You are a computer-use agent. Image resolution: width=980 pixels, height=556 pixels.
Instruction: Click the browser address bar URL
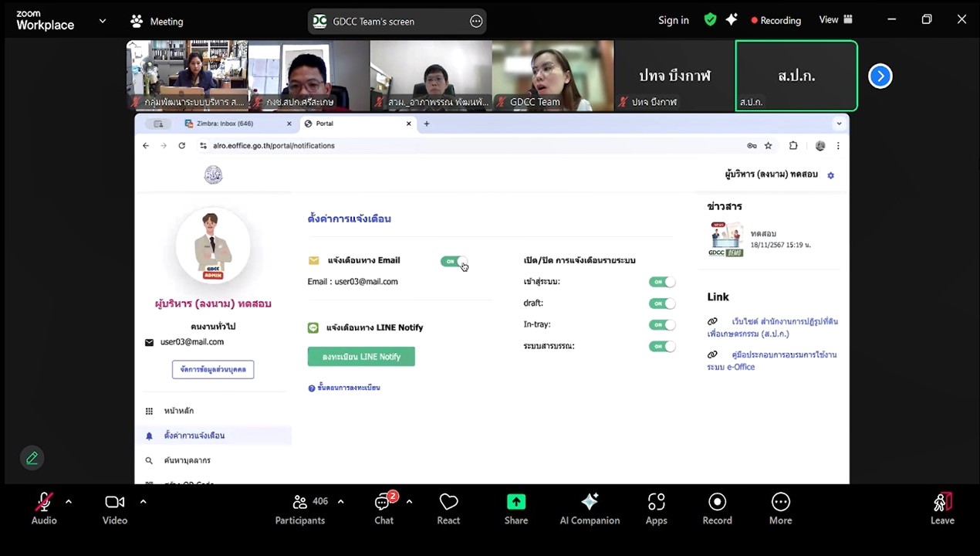pos(273,145)
